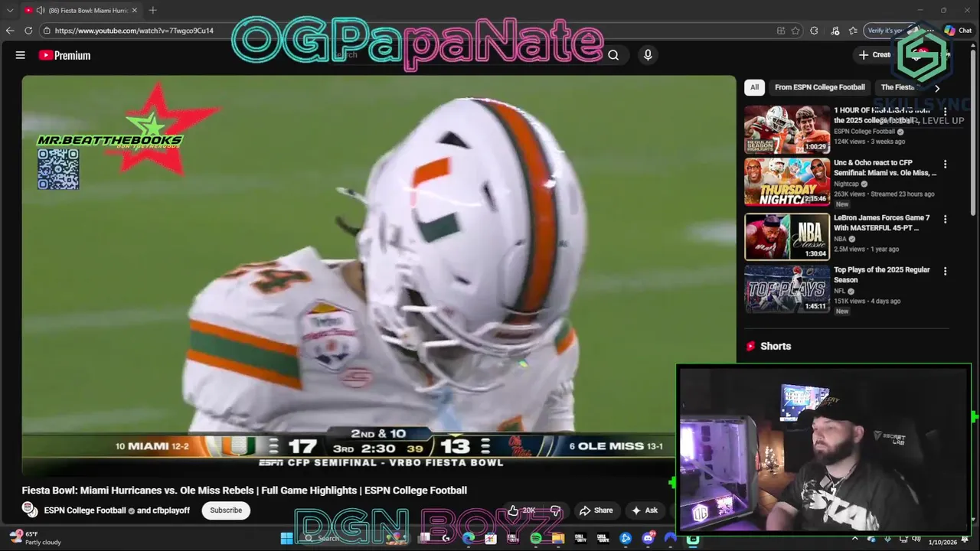Mute the tab via its speaker icon

pos(40,10)
